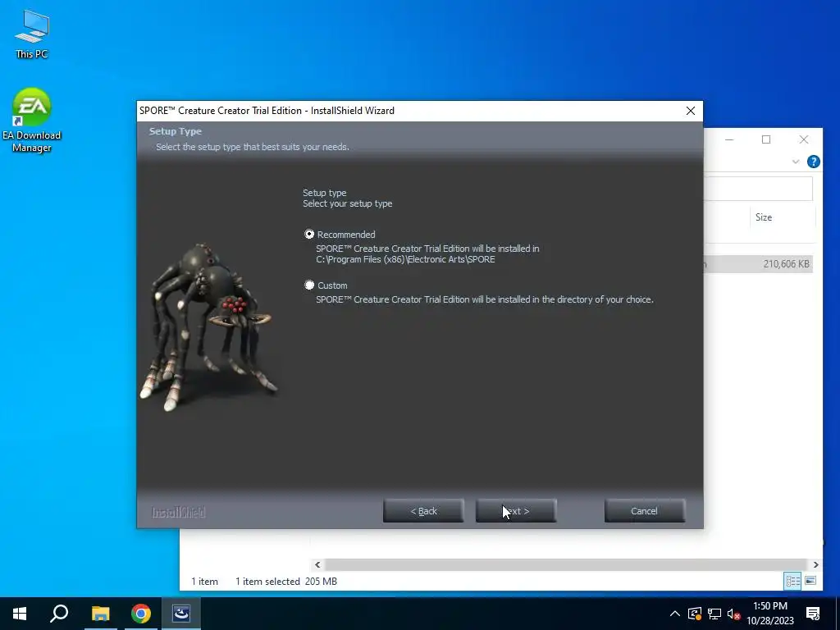Show hidden system tray icons
This screenshot has width=840, height=630.
675,614
